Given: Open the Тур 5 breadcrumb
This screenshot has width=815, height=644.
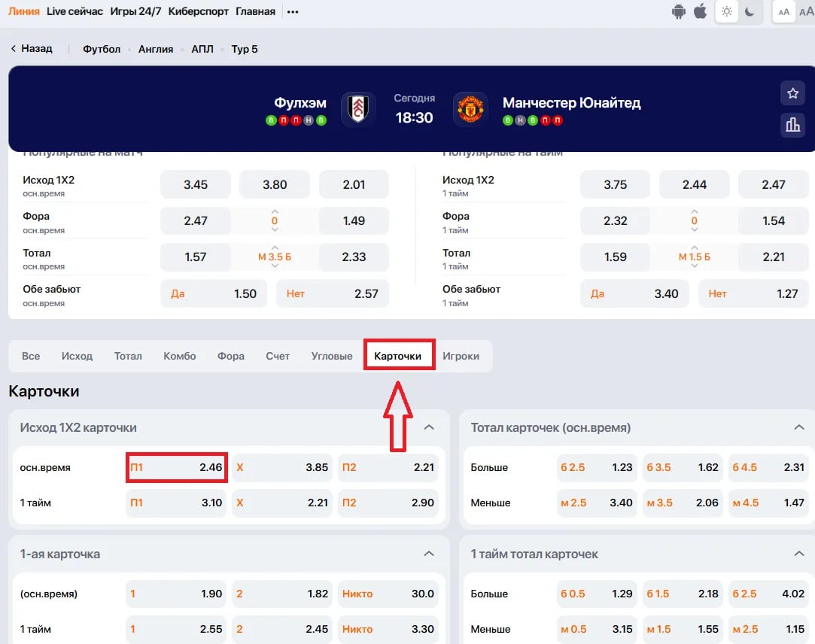Looking at the screenshot, I should pos(245,49).
